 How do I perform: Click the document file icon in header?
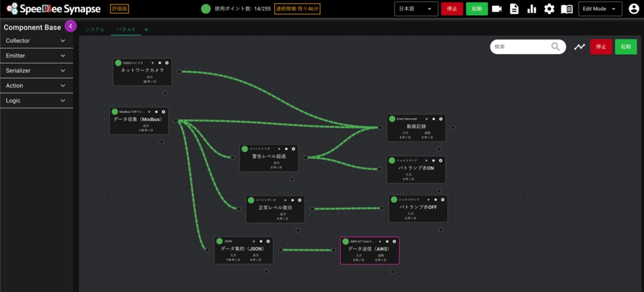click(x=514, y=9)
